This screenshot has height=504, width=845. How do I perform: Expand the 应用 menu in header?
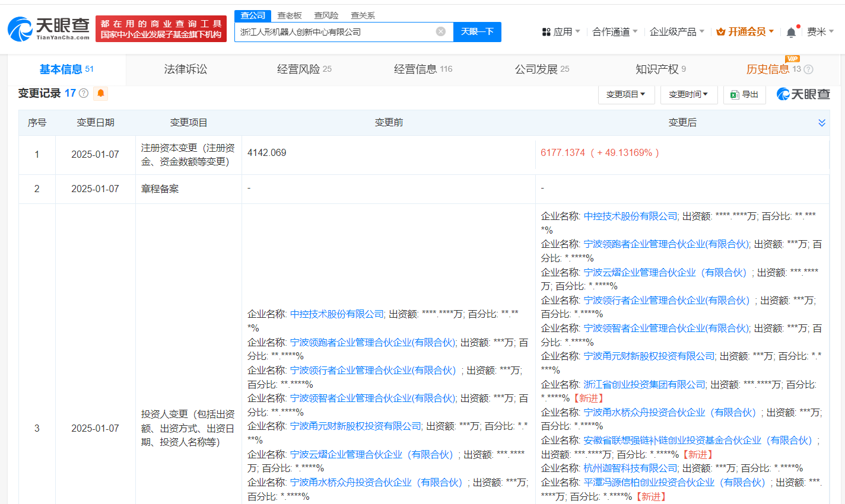(x=561, y=31)
